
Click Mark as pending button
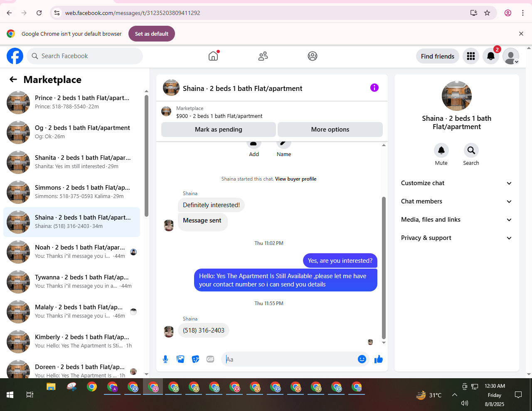click(x=219, y=130)
